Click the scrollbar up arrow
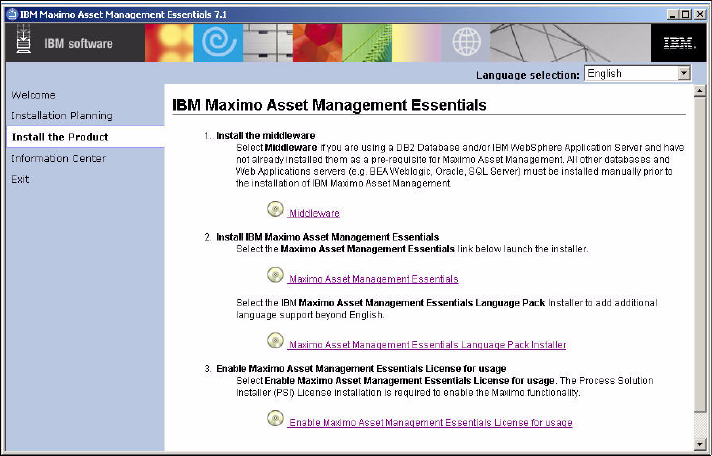Viewport: 712px width, 456px height. [700, 90]
